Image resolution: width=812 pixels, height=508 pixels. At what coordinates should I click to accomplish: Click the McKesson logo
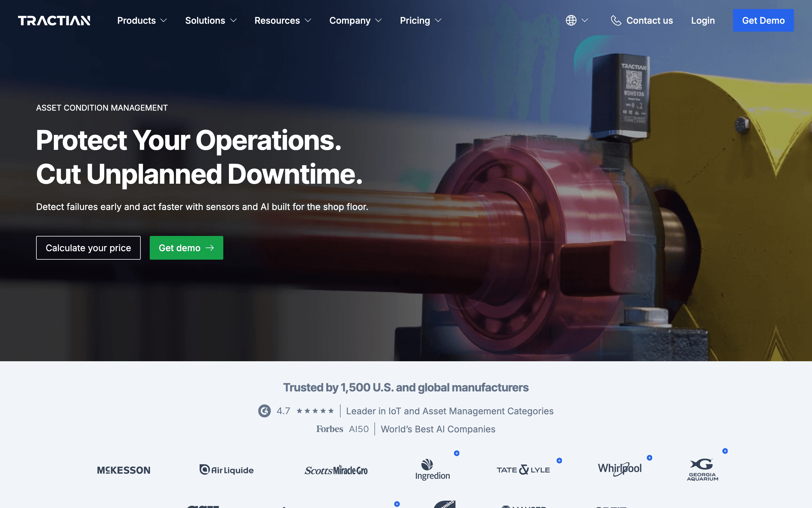[123, 470]
